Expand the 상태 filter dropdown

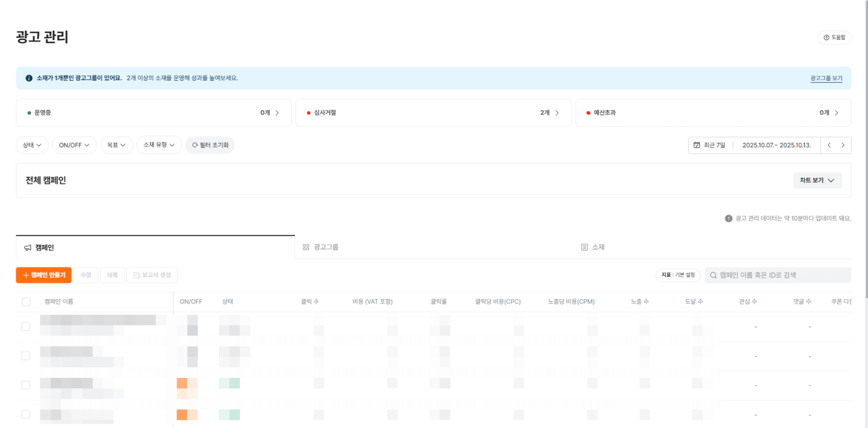click(32, 145)
